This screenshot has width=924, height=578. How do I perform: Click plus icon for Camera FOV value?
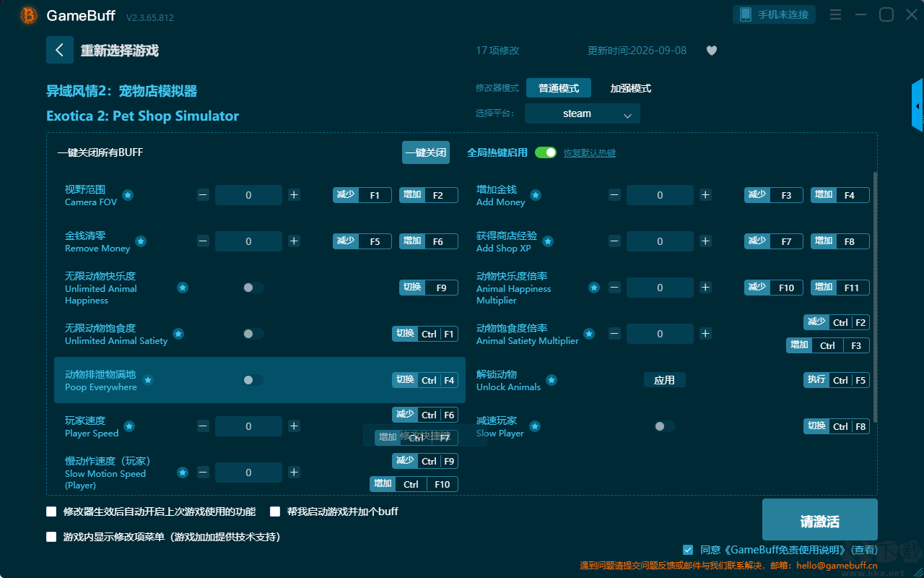pos(294,195)
